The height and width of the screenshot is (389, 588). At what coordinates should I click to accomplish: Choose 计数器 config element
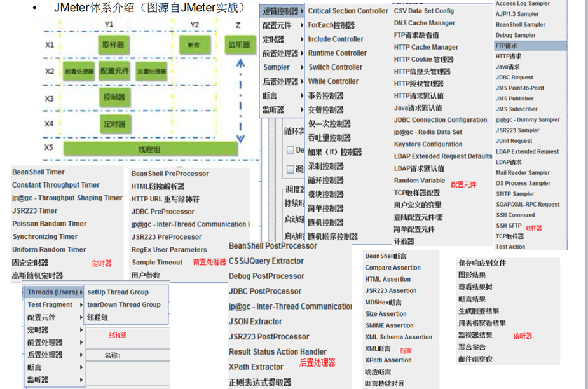coord(404,241)
